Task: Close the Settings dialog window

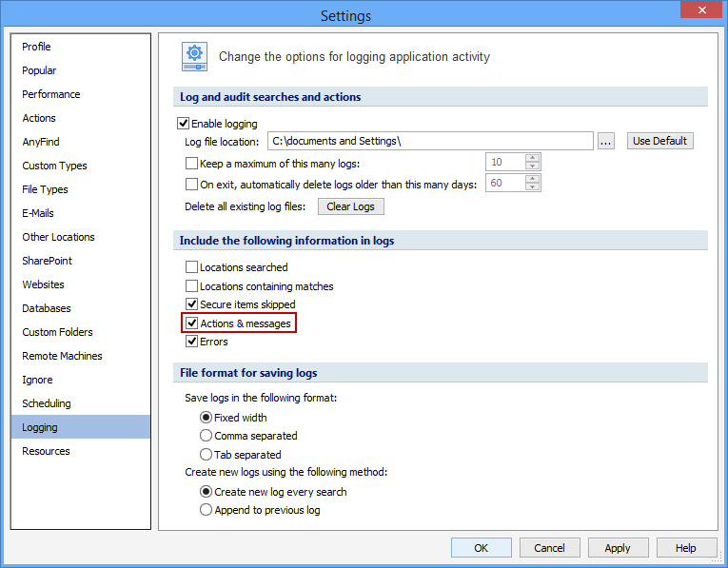Action: coord(701,11)
